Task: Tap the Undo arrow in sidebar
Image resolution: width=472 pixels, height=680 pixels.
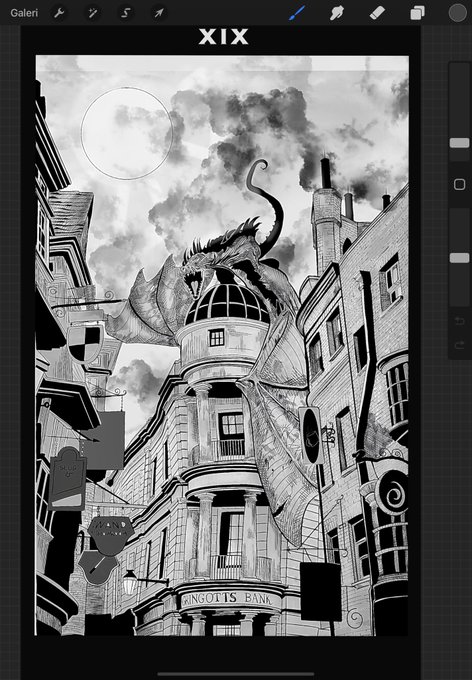Action: pos(459,321)
